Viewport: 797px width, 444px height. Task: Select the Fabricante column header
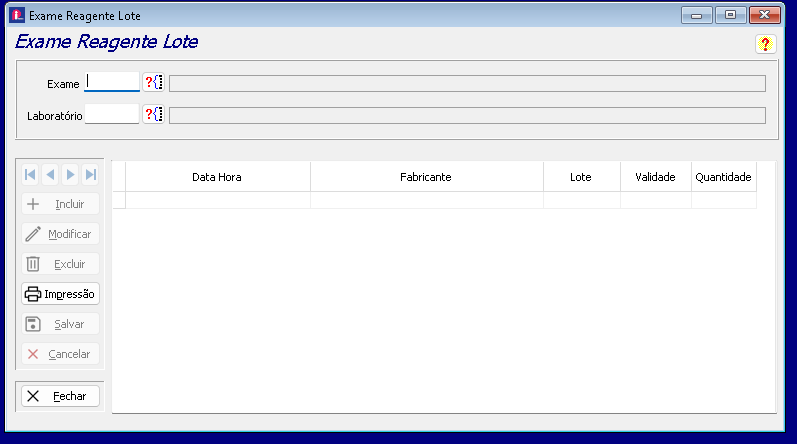click(426, 177)
